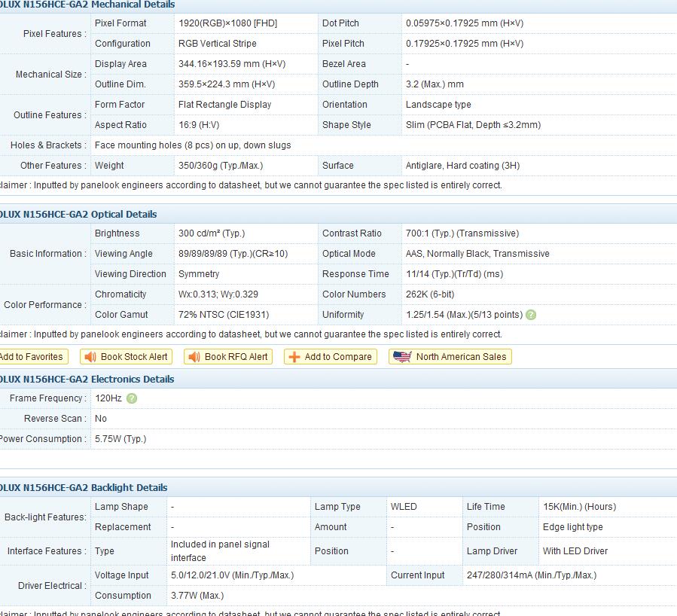This screenshot has width=677, height=616.
Task: Click the backlight Consumption value 3.77W (Max.)
Action: pyautogui.click(x=197, y=596)
